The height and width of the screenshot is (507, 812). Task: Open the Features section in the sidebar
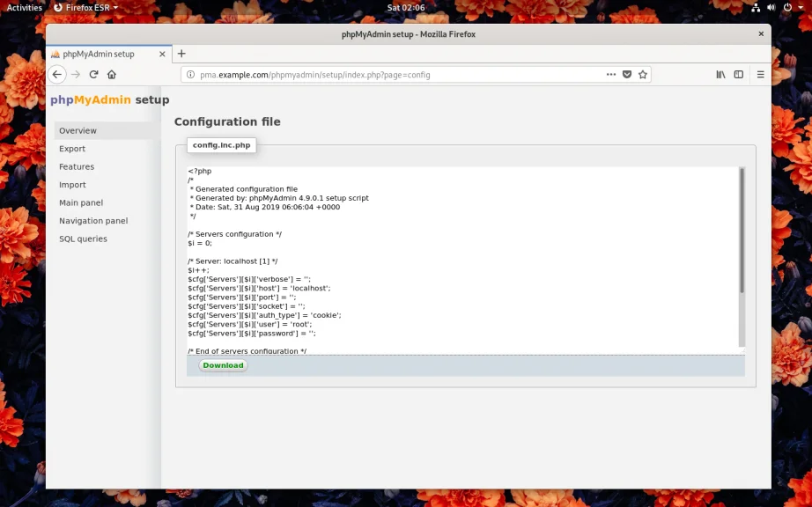click(x=77, y=166)
